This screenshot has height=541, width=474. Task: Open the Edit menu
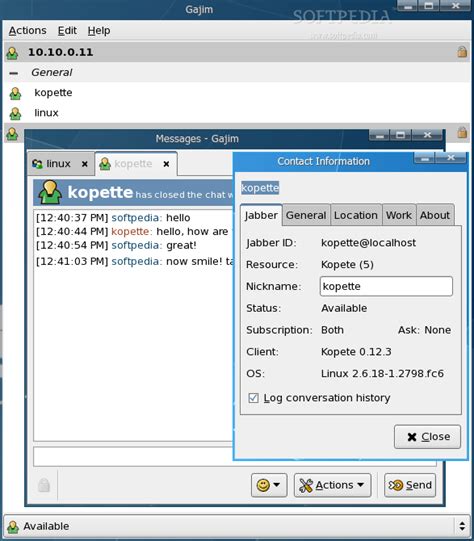(67, 30)
